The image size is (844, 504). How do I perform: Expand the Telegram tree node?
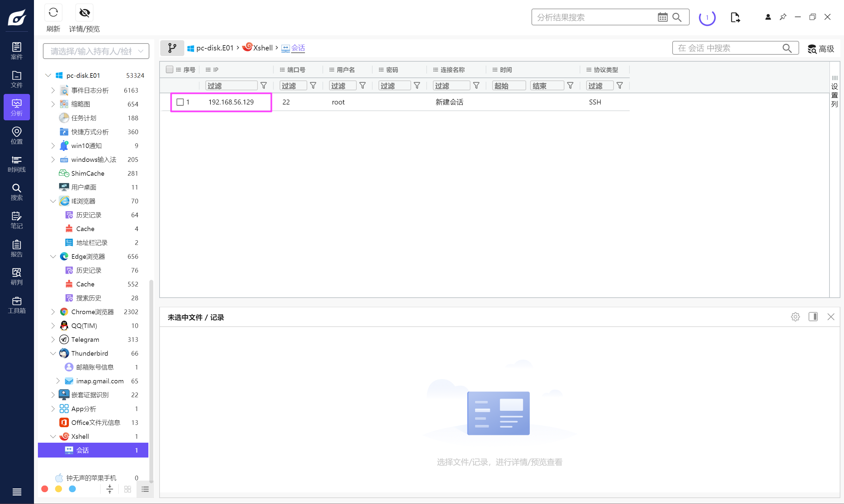[53, 340]
